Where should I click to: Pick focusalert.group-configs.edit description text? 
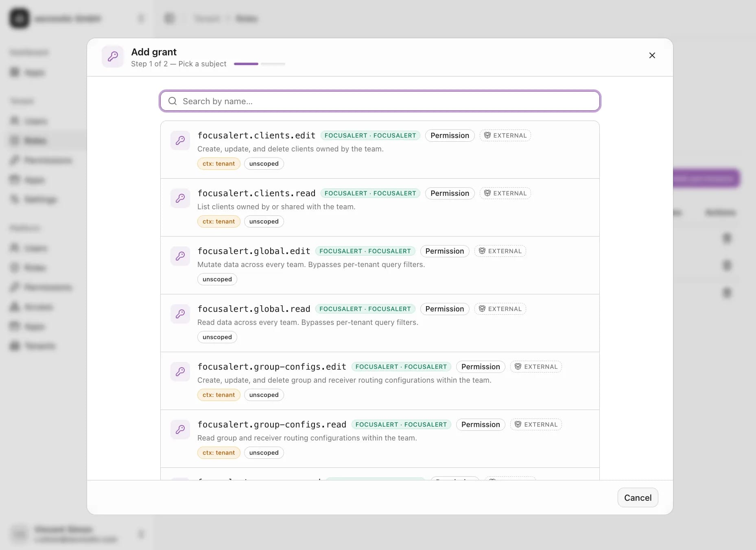(344, 380)
